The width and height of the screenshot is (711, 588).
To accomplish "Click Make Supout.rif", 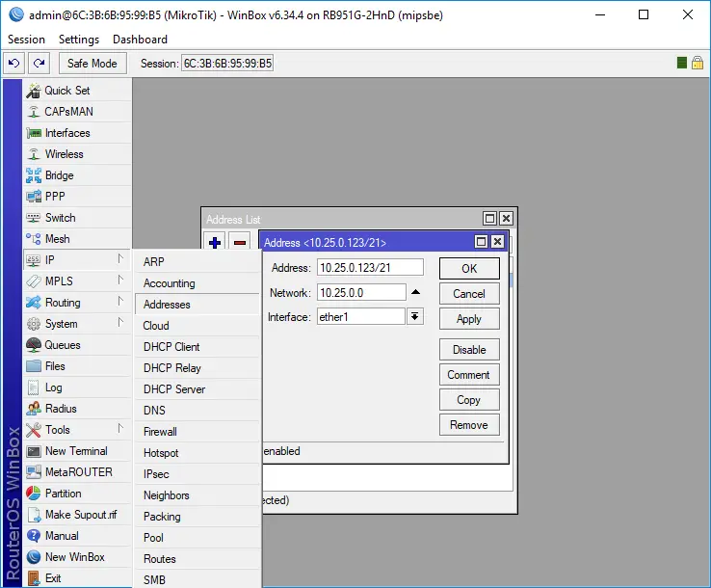I will (77, 515).
